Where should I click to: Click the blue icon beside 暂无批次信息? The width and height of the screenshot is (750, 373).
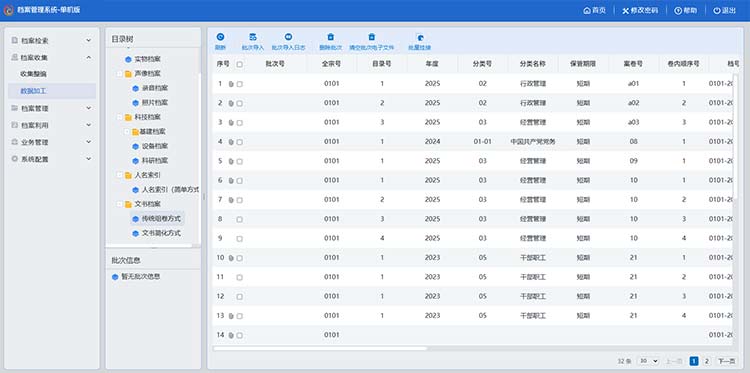(x=115, y=277)
